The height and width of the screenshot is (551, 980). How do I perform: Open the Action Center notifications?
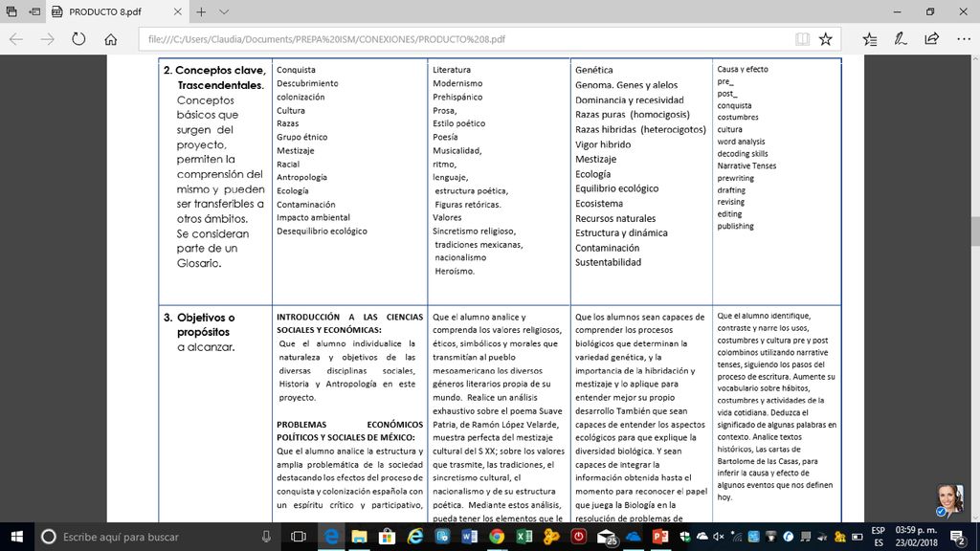tap(958, 537)
